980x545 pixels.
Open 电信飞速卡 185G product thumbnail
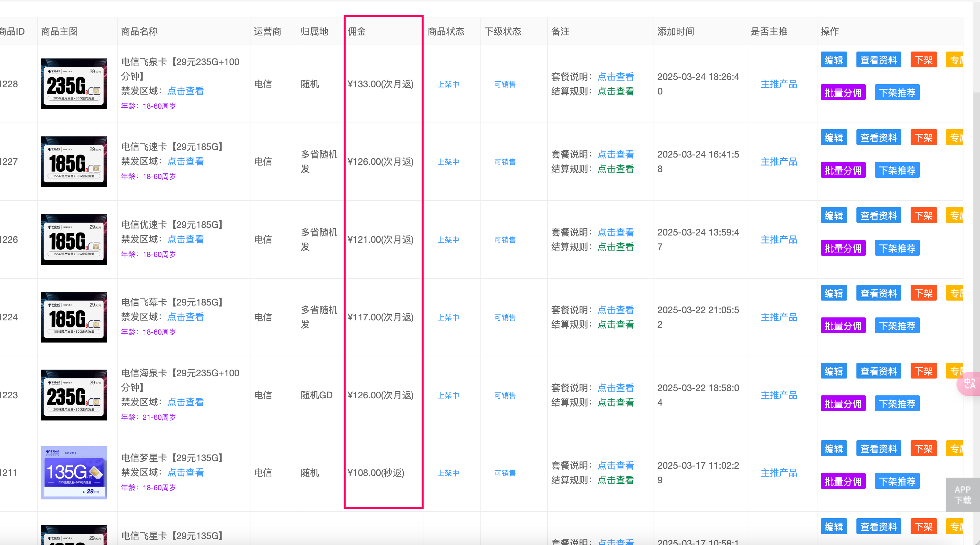coord(74,162)
